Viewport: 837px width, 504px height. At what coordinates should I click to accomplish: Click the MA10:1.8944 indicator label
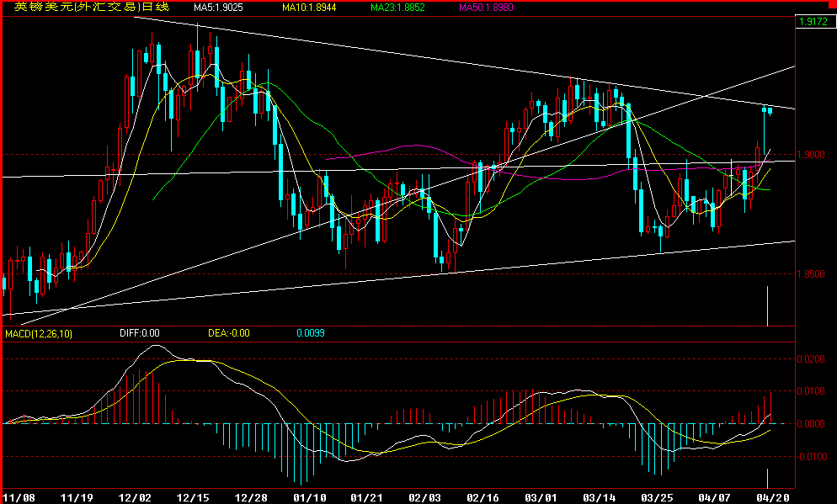click(309, 7)
